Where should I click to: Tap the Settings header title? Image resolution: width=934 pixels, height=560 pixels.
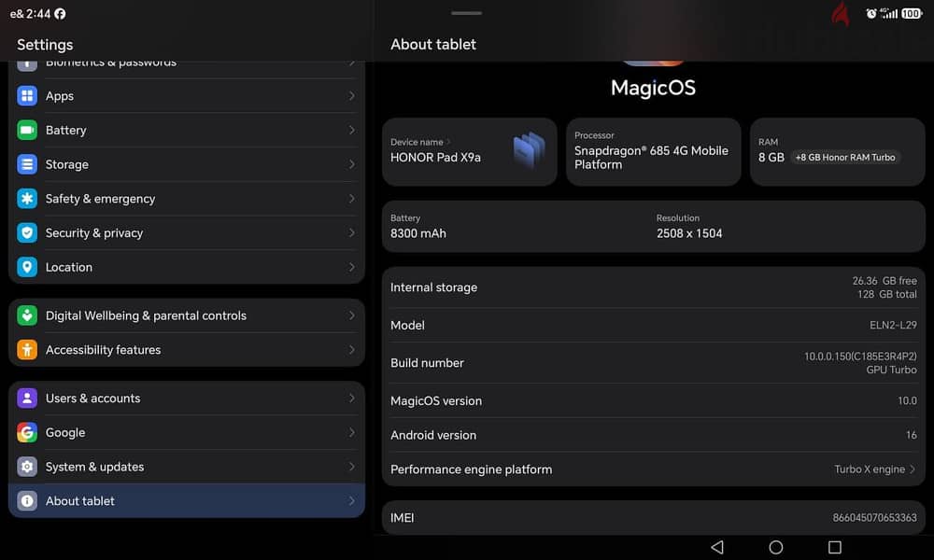(x=45, y=45)
